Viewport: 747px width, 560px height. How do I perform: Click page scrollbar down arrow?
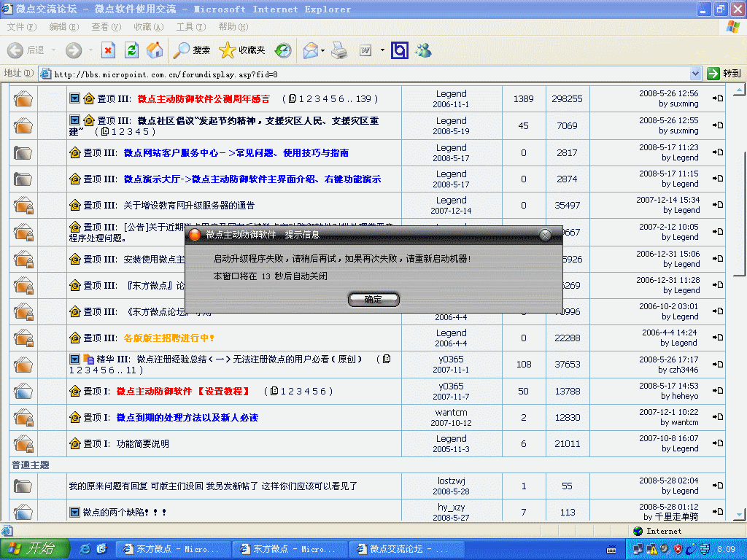739,514
